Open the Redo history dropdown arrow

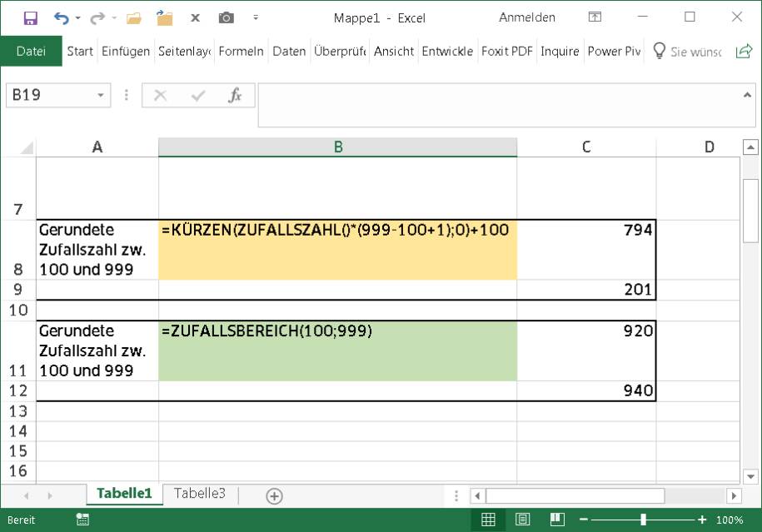(114, 18)
